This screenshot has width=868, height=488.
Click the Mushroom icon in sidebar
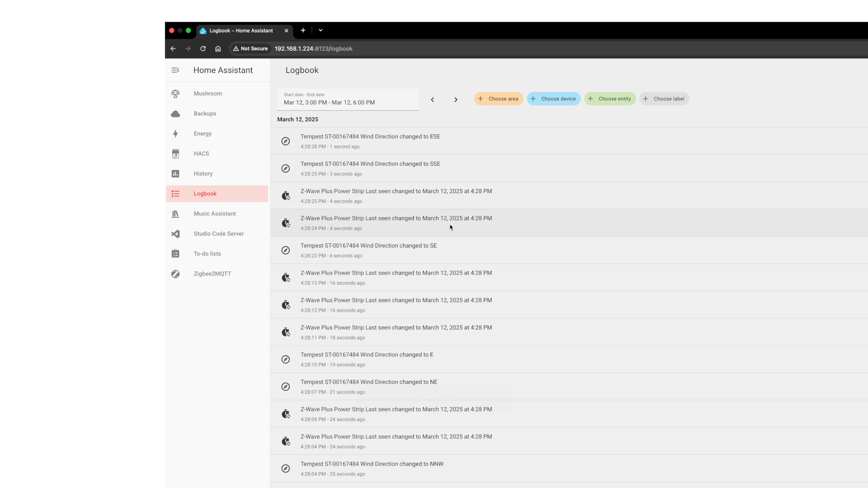tap(175, 94)
